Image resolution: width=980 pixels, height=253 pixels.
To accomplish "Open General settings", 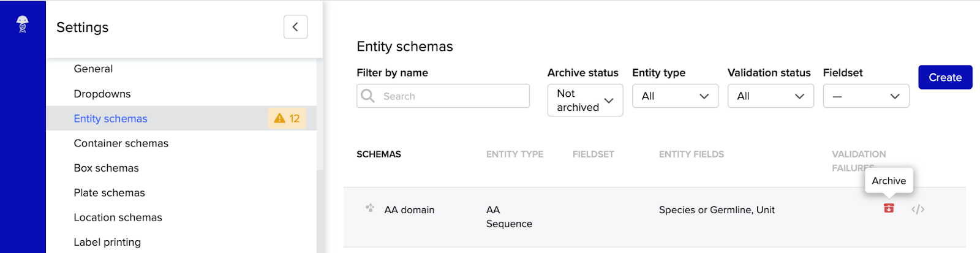I will click(93, 69).
